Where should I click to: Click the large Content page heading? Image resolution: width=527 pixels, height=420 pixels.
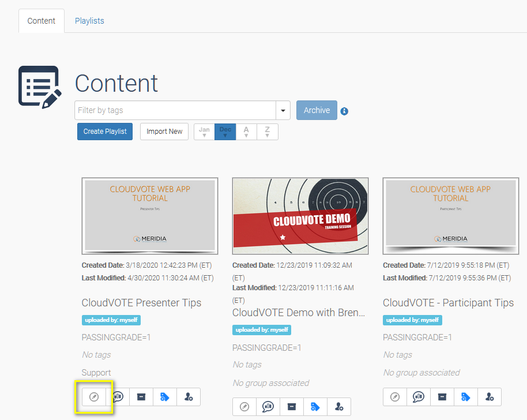point(116,83)
